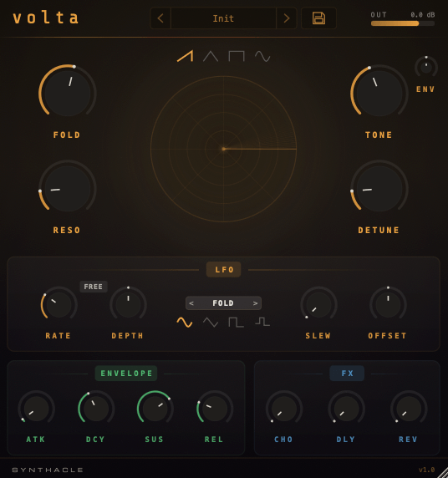Click the small ENV amount knob
Viewport: 448px width, 478px height.
(426, 68)
